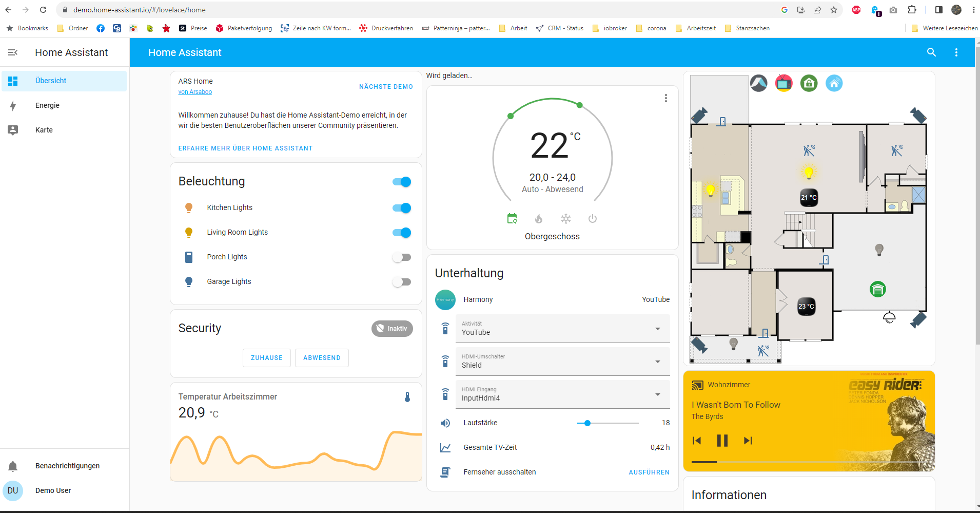Screen dimensions: 980x513
Task: Open the browser extensions puzzle icon
Action: point(912,10)
